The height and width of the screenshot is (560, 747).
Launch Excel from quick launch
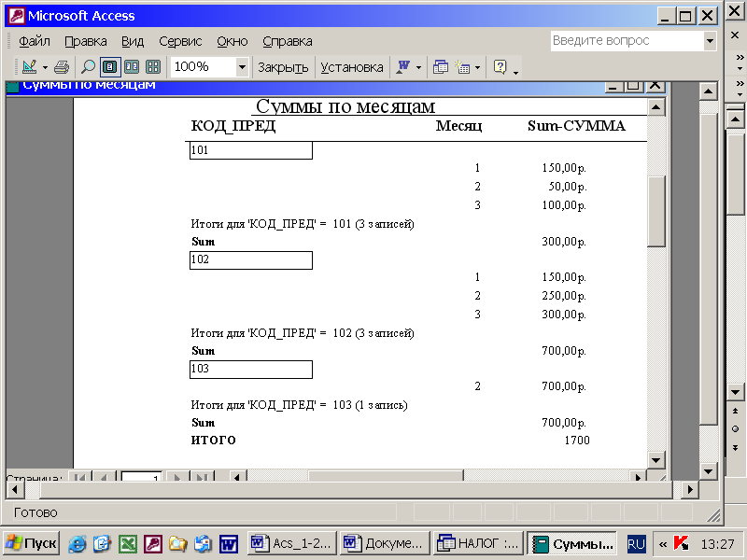click(x=128, y=543)
